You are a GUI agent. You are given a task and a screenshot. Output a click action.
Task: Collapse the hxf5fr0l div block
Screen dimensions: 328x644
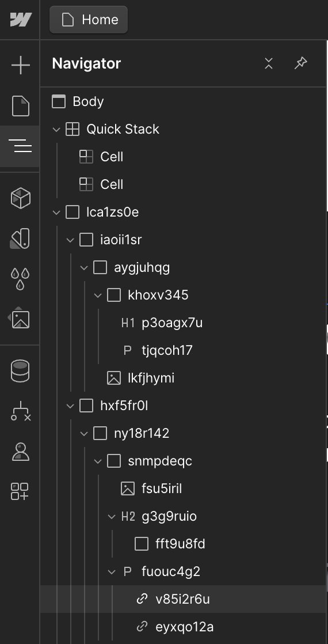tap(70, 406)
